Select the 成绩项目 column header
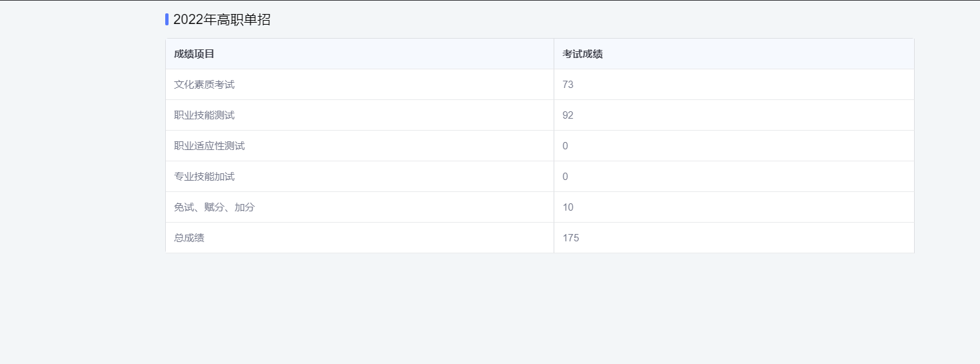The width and height of the screenshot is (980, 364). (194, 54)
